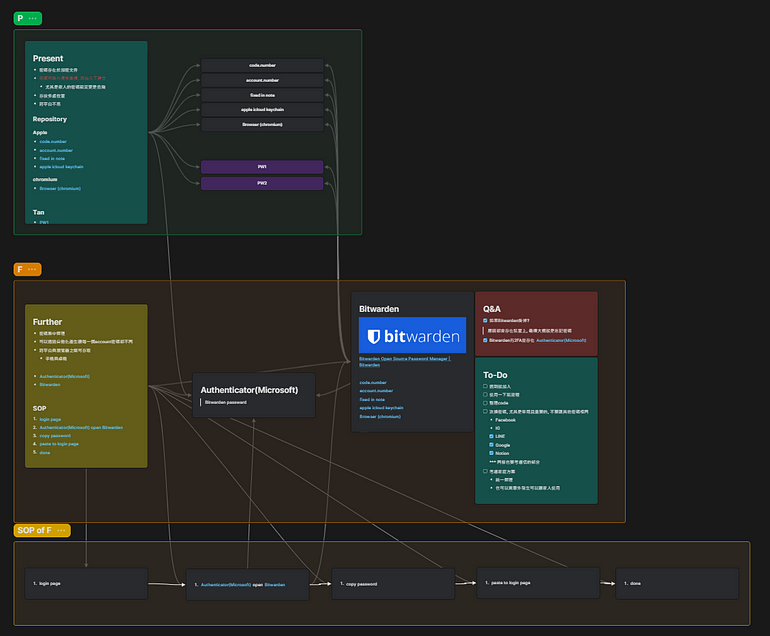Screen dimensions: 770x636
Task: Check the LINE item in To-Do card
Action: [x=491, y=436]
